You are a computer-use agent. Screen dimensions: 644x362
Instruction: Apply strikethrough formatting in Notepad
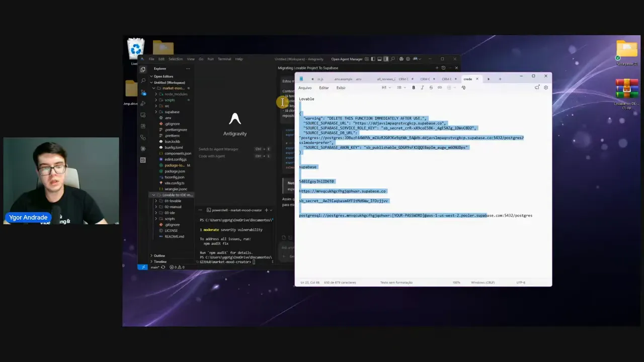click(x=431, y=87)
